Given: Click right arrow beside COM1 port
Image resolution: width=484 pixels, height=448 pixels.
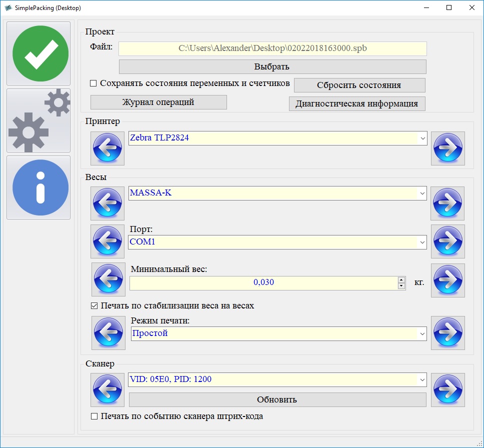Looking at the screenshot, I should tap(448, 241).
